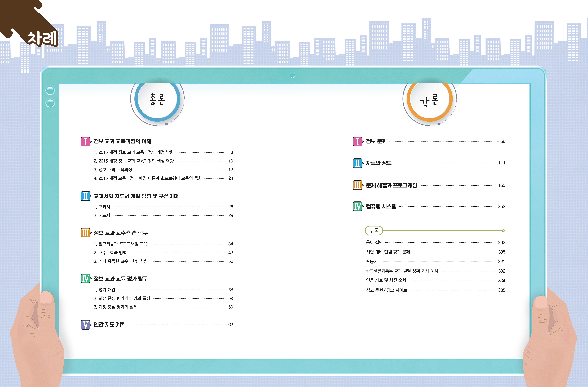The width and height of the screenshot is (588, 387).
Task: Click page number 252 beside 컴퓨팅 시스템
Action: (502, 206)
